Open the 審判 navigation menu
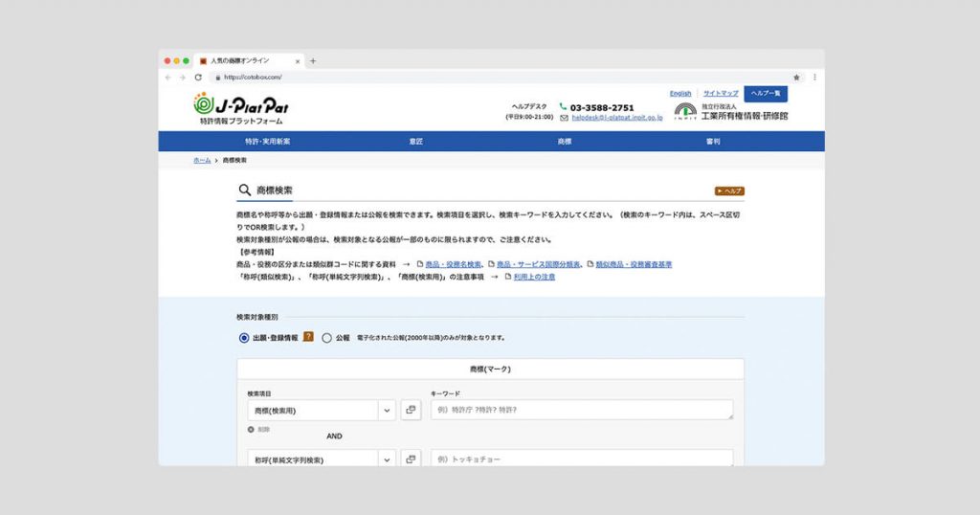 click(713, 142)
